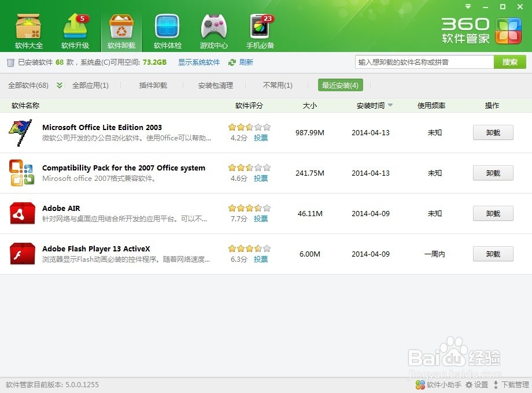Switch to 全部软件(68) tab

[x=28, y=85]
